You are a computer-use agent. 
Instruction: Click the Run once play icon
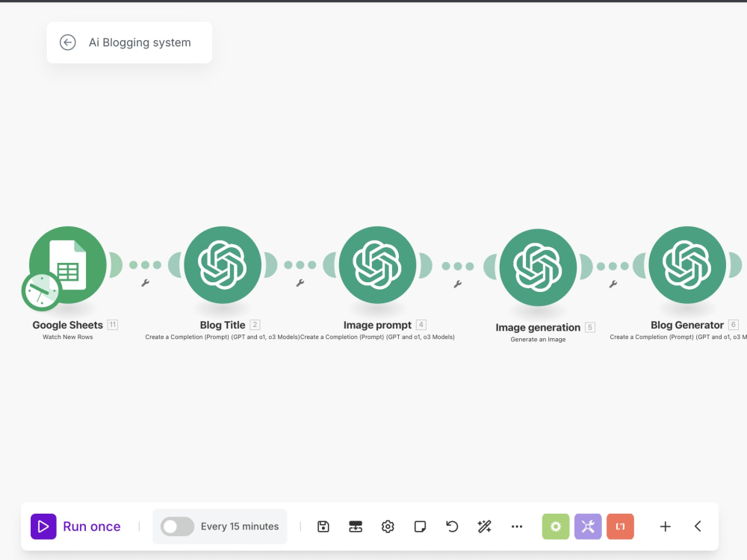[43, 526]
